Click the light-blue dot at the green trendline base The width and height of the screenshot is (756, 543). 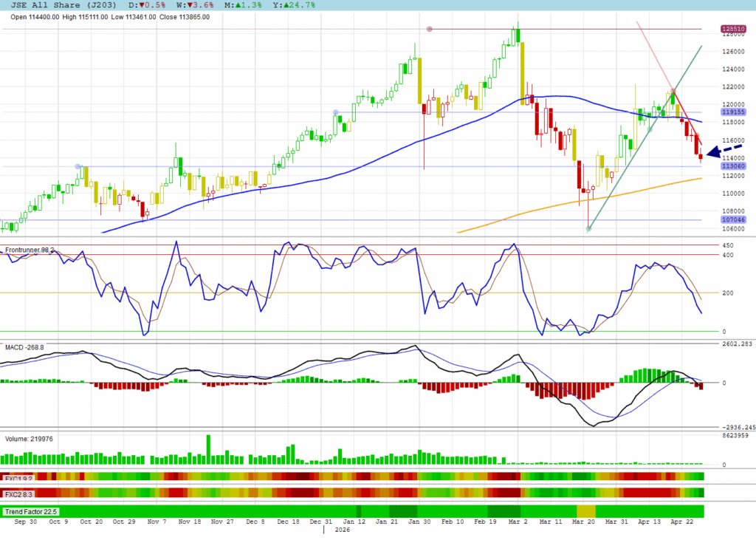(x=588, y=229)
